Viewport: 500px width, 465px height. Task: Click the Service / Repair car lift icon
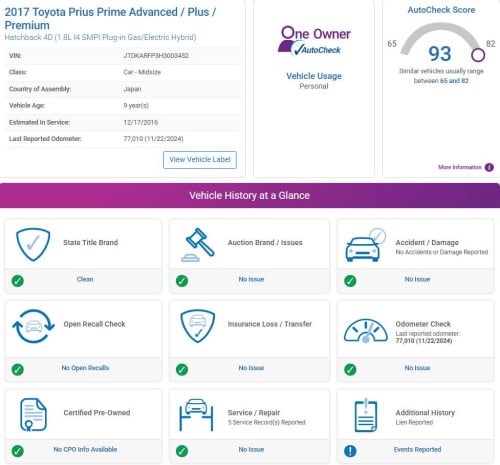pos(196,415)
